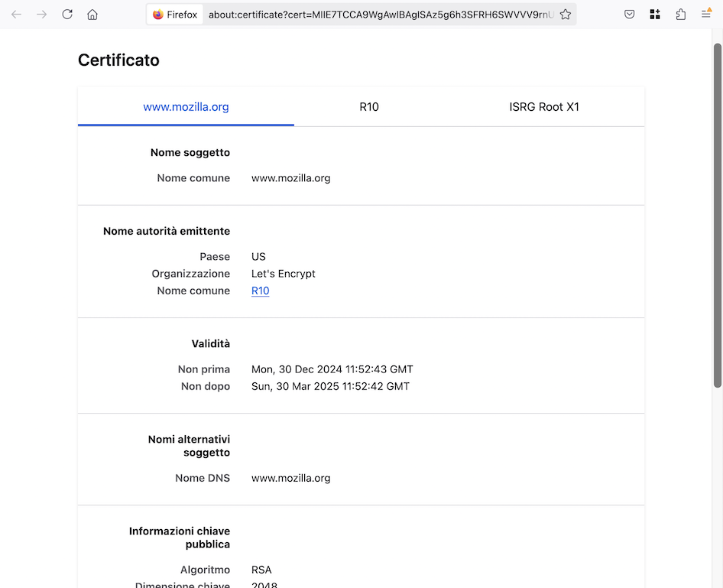Click the "Non dopo" field label
This screenshot has width=723, height=588.
tap(205, 386)
